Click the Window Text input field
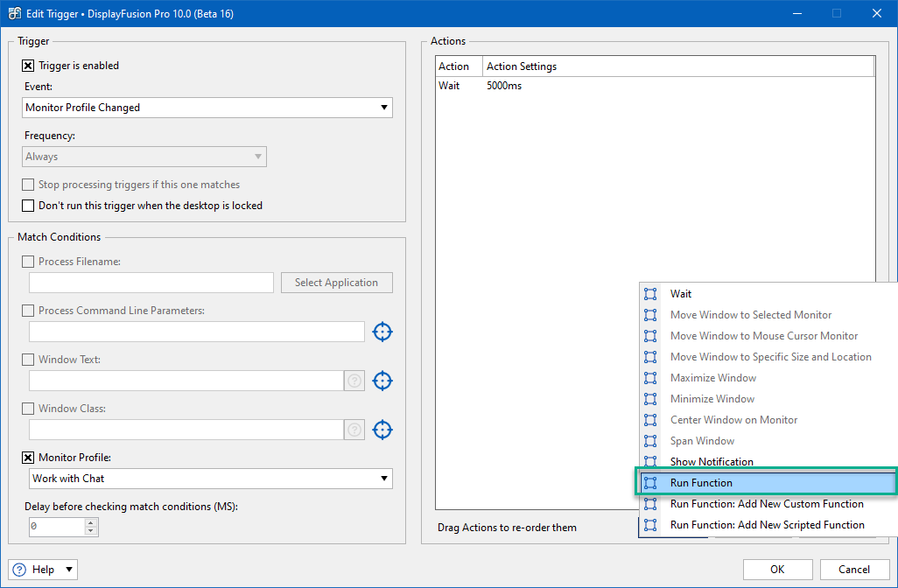898x588 pixels. 186,381
